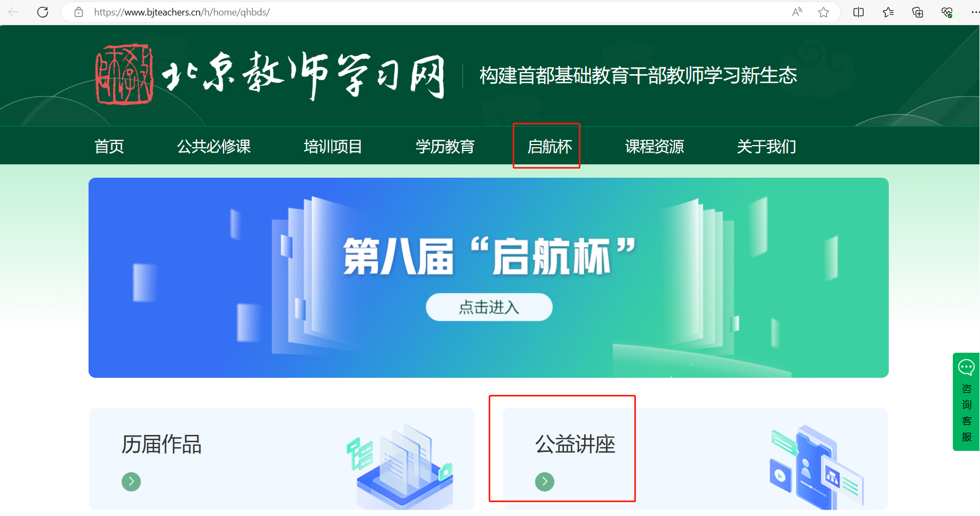Open the 首页 navigation item
Viewport: 980px width, 516px height.
pos(109,146)
